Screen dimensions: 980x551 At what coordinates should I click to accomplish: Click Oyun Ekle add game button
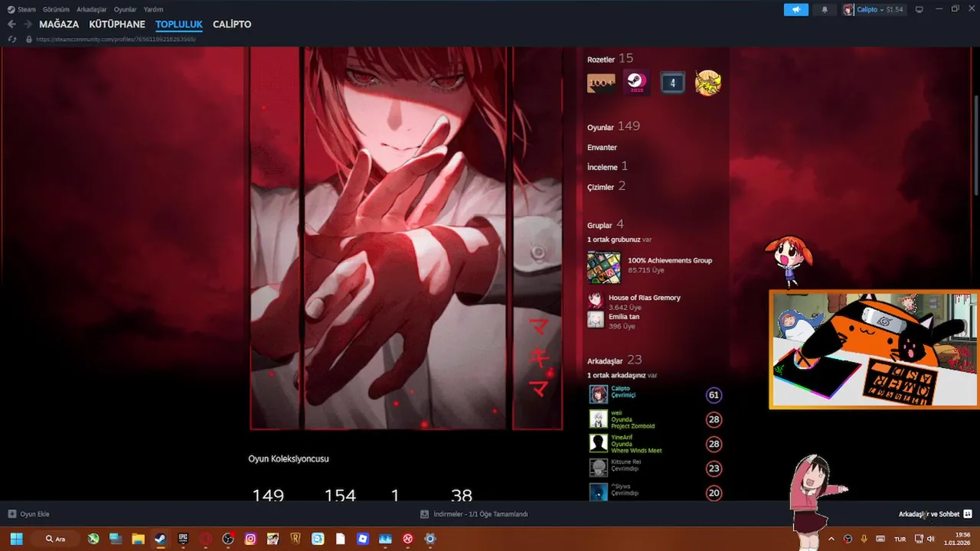pos(28,514)
